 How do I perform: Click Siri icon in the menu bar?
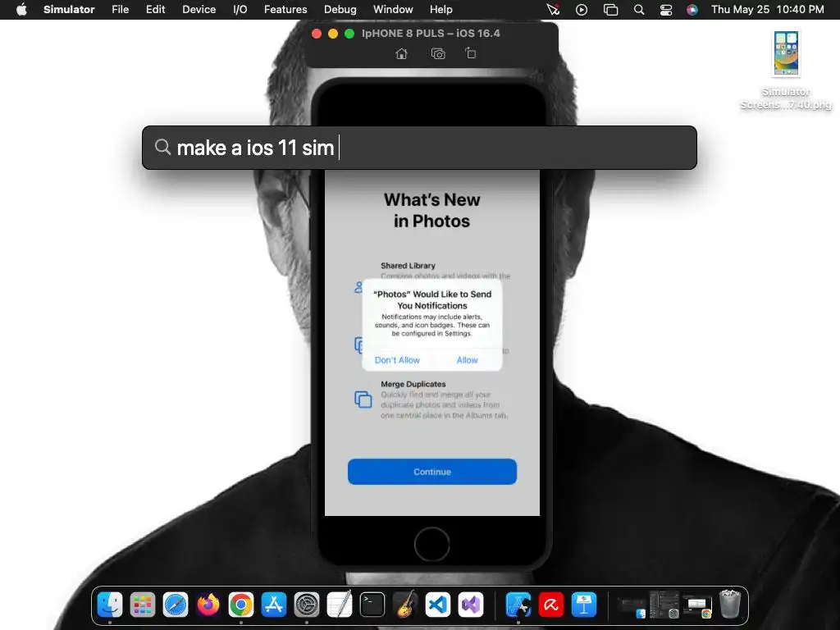click(692, 10)
